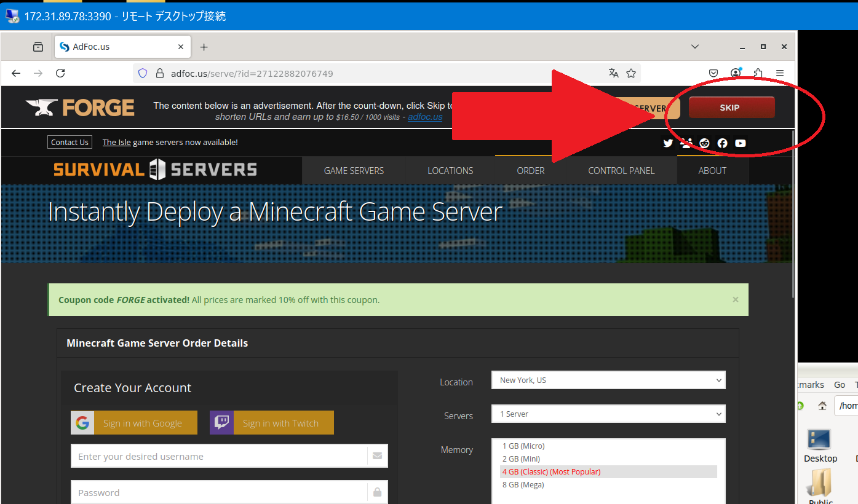Screen dimensions: 858x504
Task: Open the Facebook icon
Action: (722, 143)
